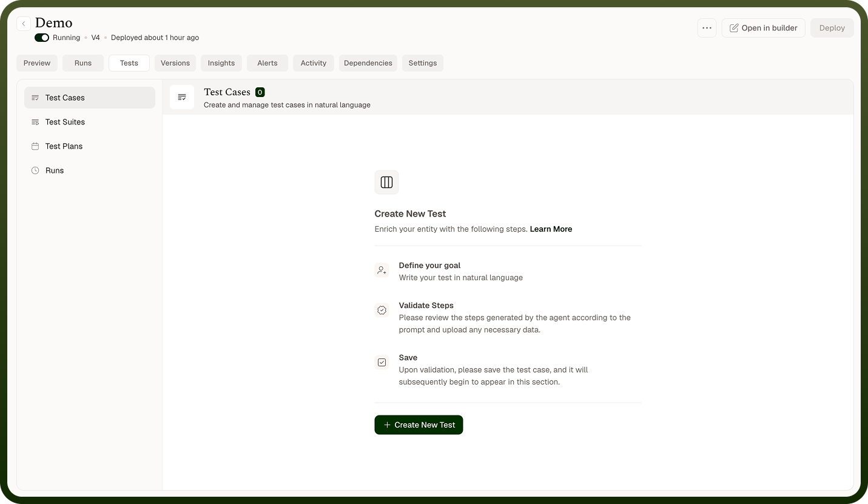The width and height of the screenshot is (868, 504).
Task: Click the Validate Steps badge-check icon
Action: pyautogui.click(x=382, y=311)
